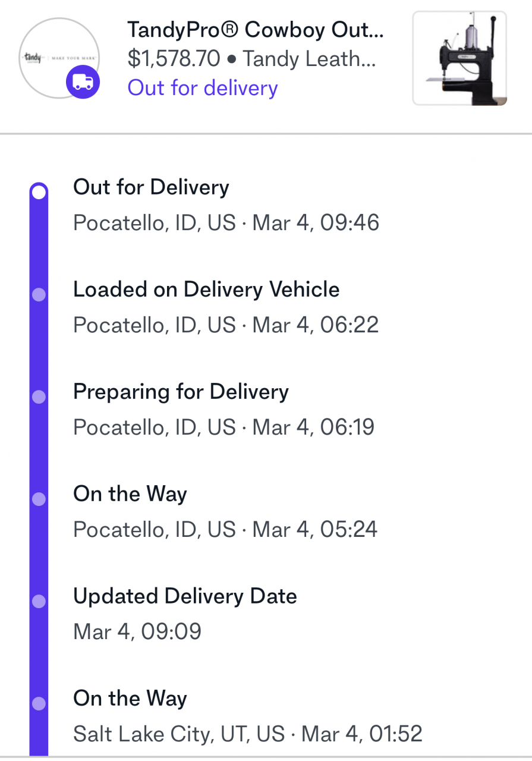Tap the 'Out for Delivery' event heading
Screen dimensions: 532x761
pos(151,187)
